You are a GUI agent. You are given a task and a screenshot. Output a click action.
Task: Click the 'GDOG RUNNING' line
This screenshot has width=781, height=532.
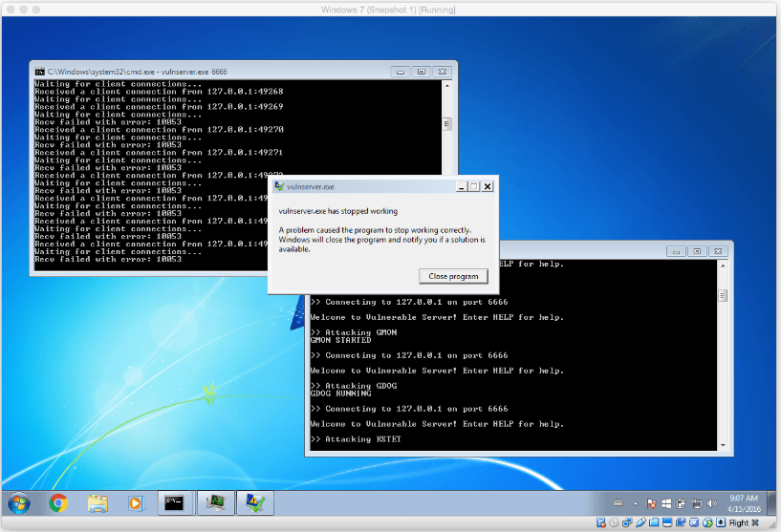click(340, 394)
